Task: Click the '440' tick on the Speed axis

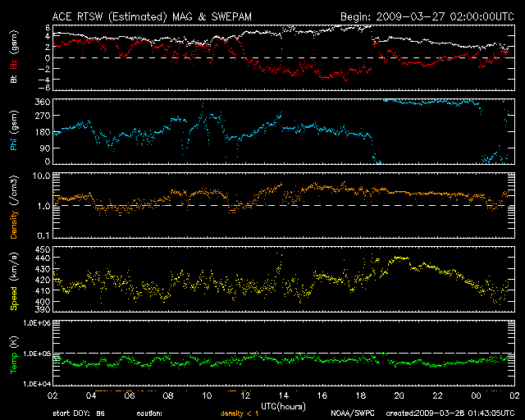Action: [43, 258]
